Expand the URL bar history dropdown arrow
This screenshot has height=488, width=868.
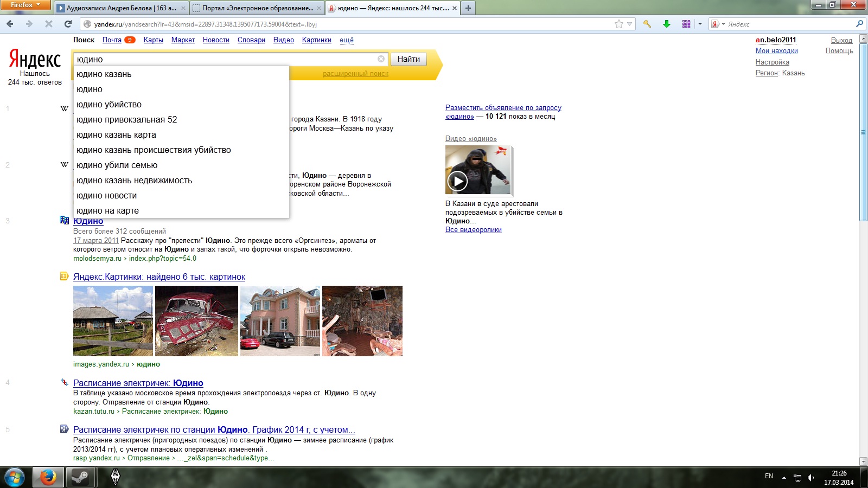(629, 24)
